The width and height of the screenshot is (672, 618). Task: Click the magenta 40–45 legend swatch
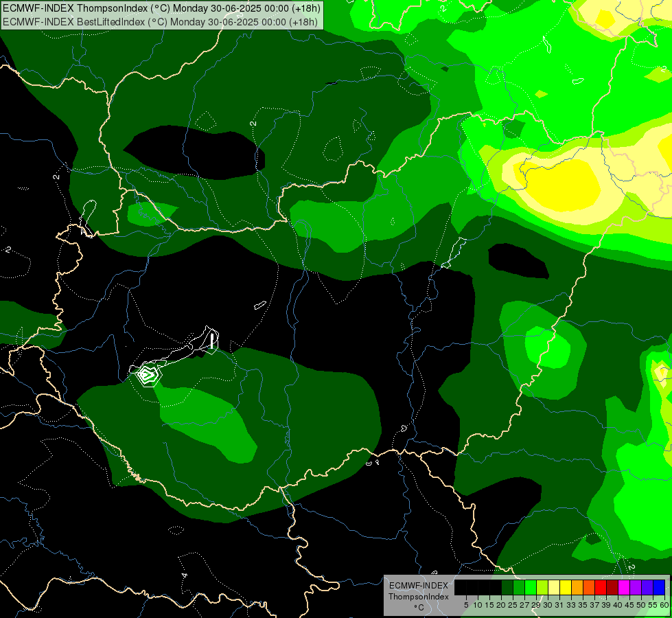[x=624, y=587]
